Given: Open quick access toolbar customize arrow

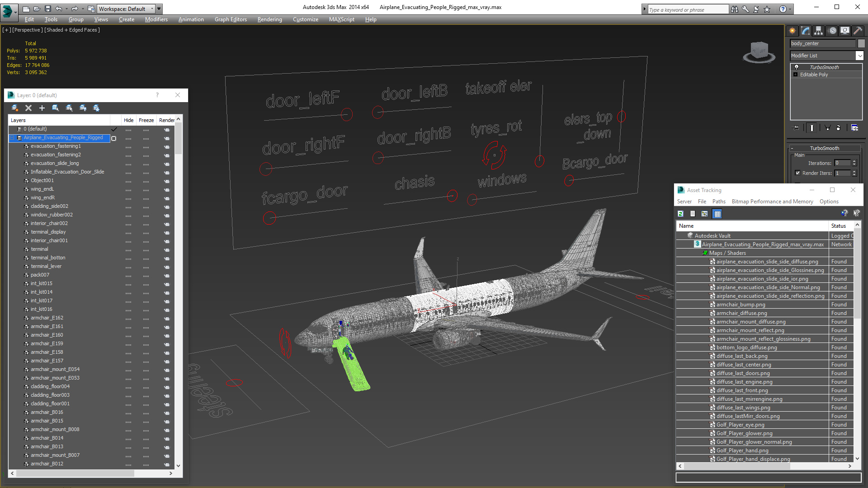Looking at the screenshot, I should click(x=159, y=9).
